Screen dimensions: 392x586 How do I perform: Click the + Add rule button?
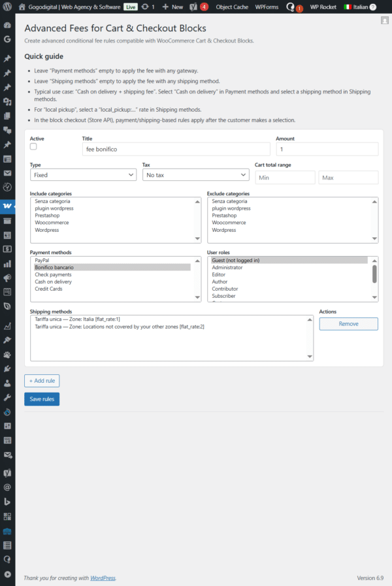point(42,380)
